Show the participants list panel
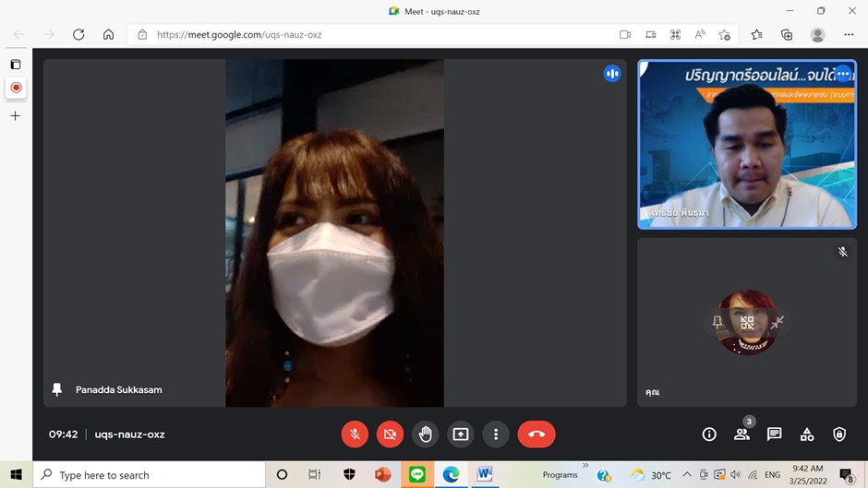Screen dimensions: 868x488 click(741, 434)
